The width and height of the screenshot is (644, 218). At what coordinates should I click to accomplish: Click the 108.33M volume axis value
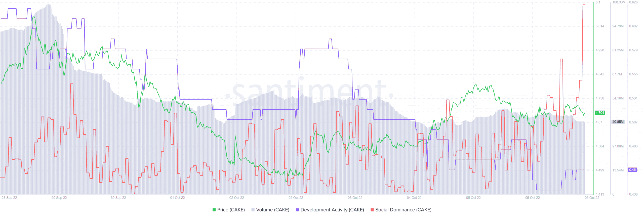[619, 2]
